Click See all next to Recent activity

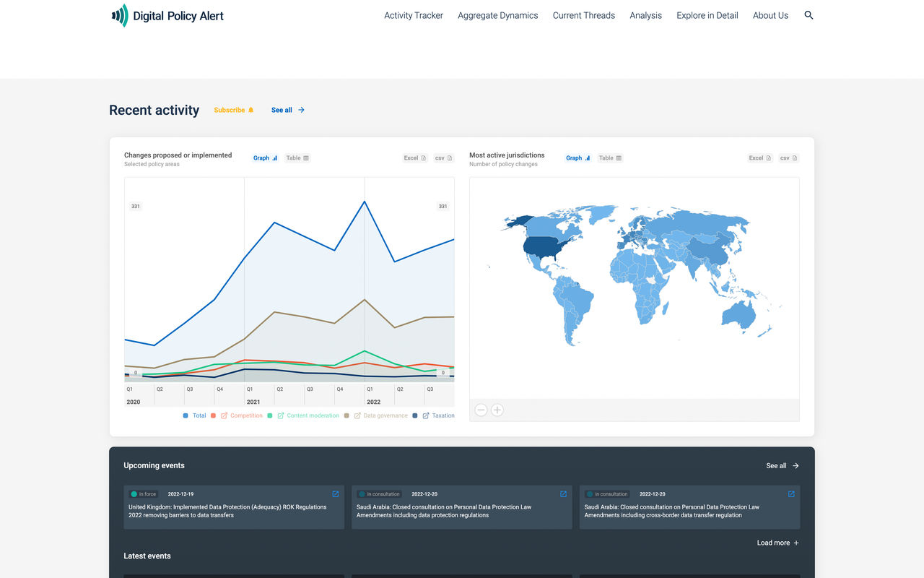pyautogui.click(x=288, y=110)
